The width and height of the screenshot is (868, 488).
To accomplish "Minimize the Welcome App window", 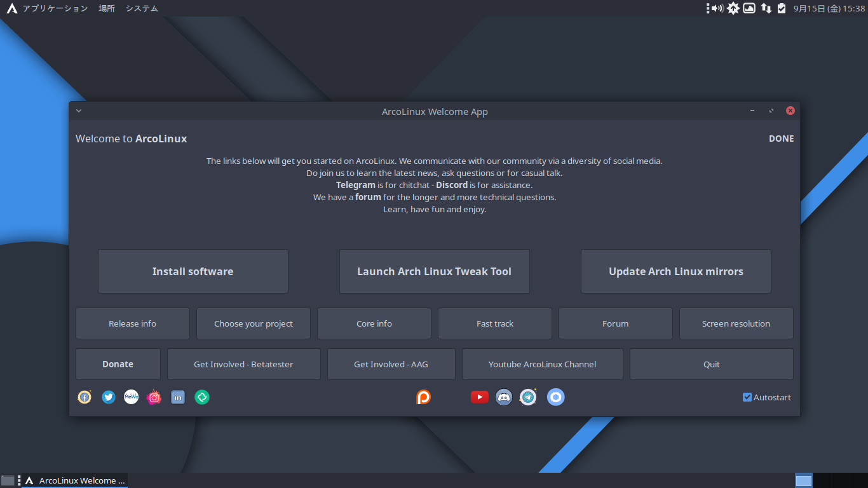I will point(752,111).
